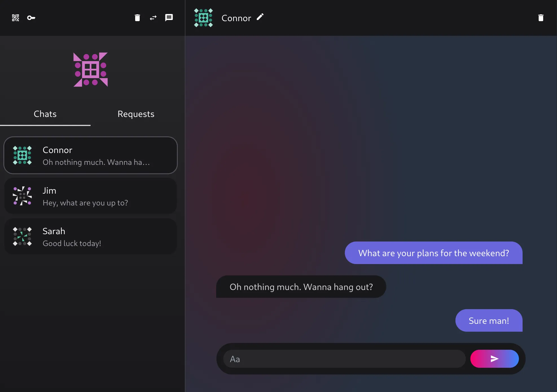Click the pink-to-purple send button gradient

pyautogui.click(x=495, y=359)
